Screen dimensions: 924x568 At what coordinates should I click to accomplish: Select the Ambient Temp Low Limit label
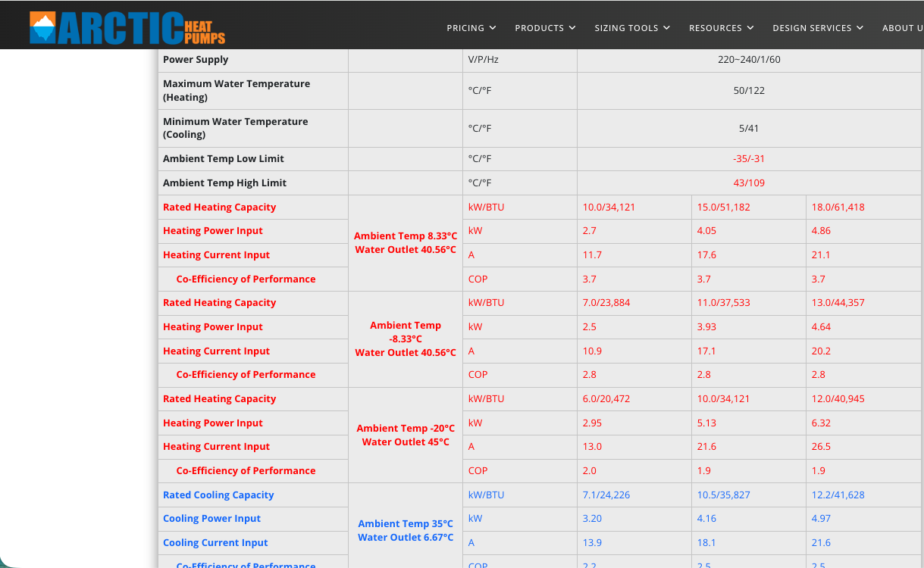[224, 159]
